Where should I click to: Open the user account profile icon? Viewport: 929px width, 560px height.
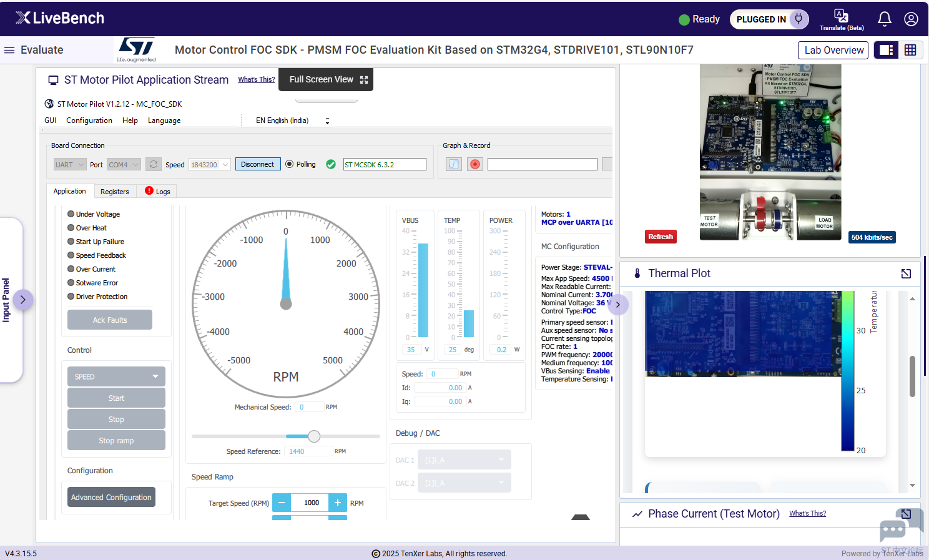click(911, 19)
